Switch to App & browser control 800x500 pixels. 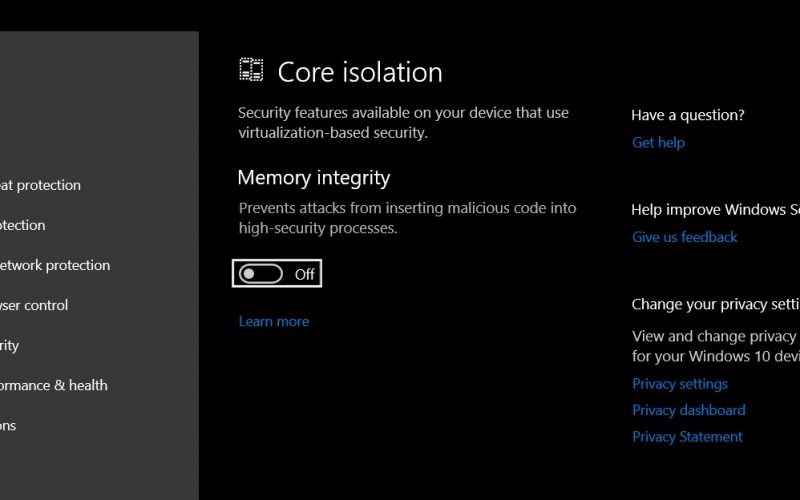pos(34,305)
